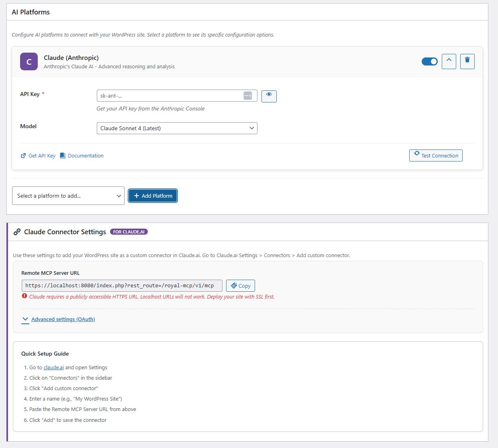Click the copy icon beside the MCP Server URL
The width and height of the screenshot is (498, 448).
click(233, 285)
